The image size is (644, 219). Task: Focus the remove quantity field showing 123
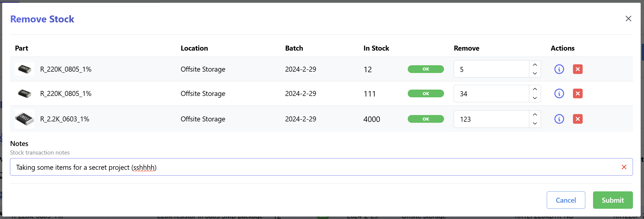(x=492, y=119)
